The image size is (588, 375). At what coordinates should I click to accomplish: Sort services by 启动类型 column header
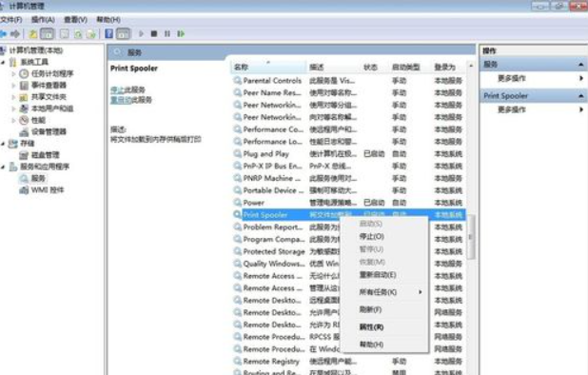point(410,68)
